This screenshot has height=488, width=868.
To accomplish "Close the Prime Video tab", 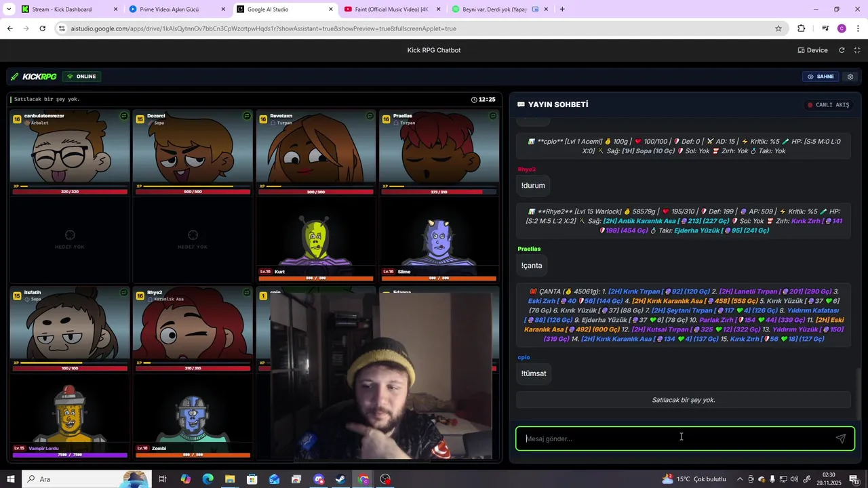I will (223, 9).
